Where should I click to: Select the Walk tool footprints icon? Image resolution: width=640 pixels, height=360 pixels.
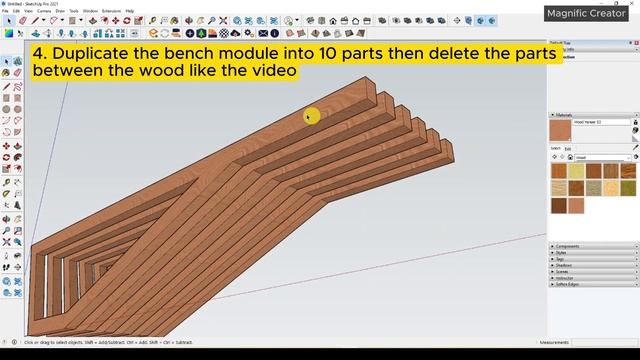coord(6,267)
